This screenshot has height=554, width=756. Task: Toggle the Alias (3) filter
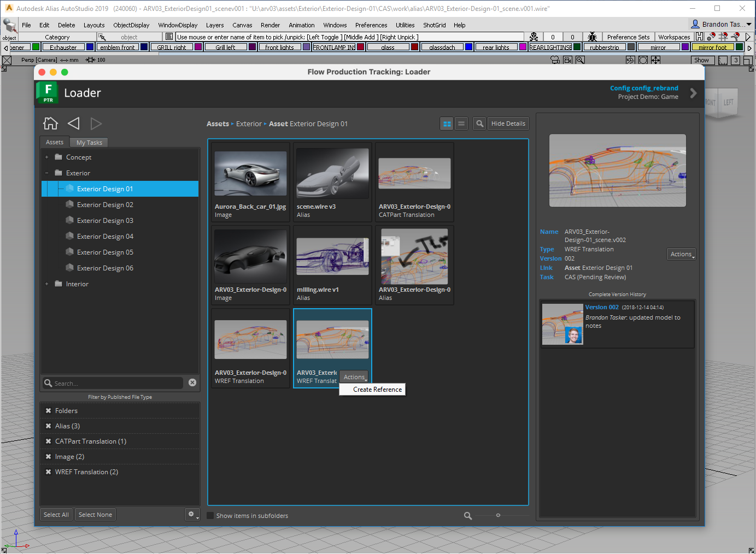point(49,426)
